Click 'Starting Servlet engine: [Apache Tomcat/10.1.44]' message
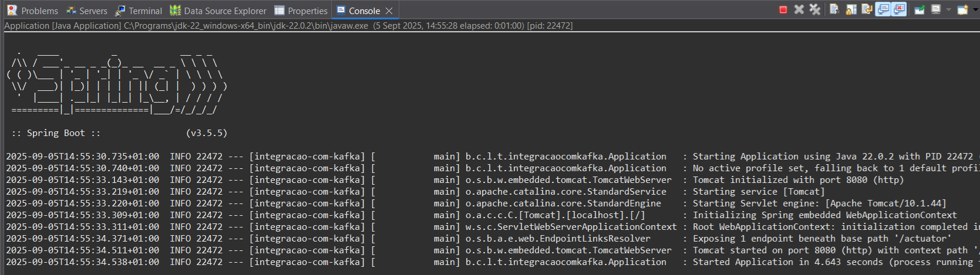The width and height of the screenshot is (980, 275). pos(819,203)
